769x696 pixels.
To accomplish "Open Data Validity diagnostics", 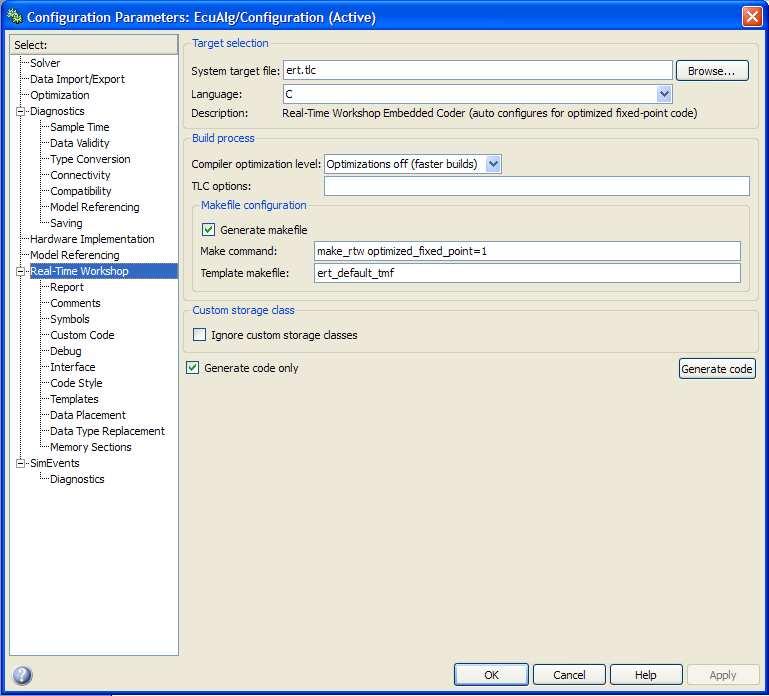I will click(79, 143).
